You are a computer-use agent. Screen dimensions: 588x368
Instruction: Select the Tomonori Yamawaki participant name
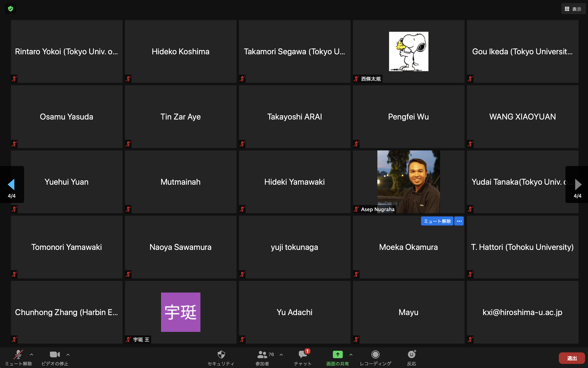click(66, 247)
